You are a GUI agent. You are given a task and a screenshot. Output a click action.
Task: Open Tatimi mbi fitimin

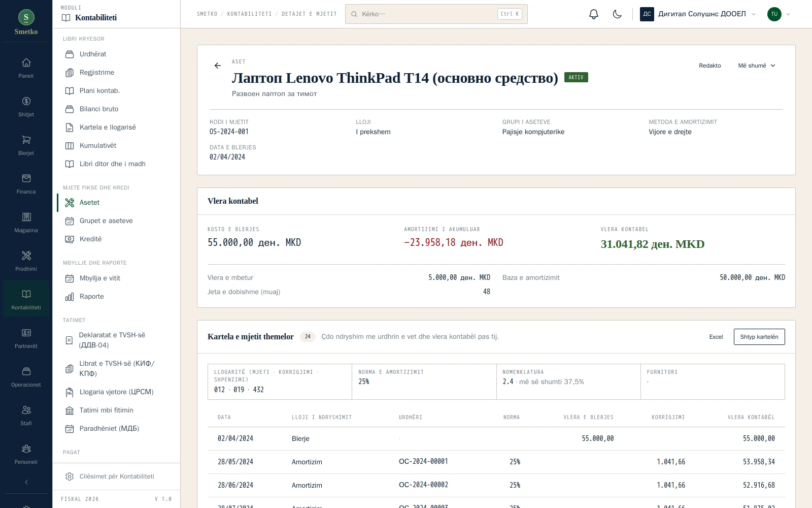116,410
